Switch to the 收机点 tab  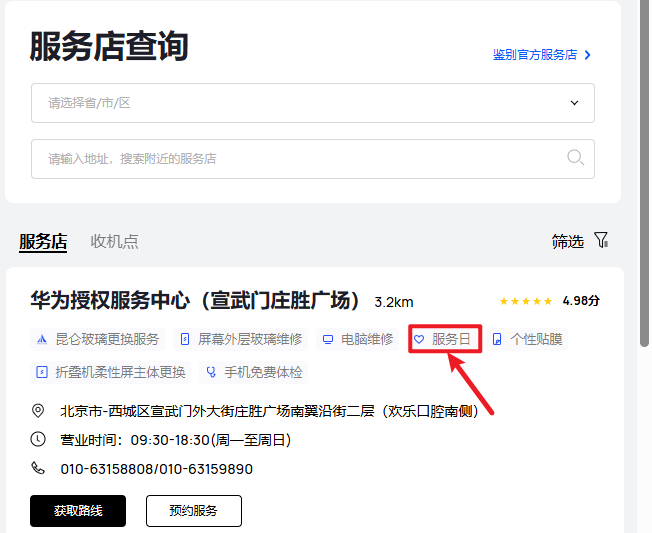point(114,242)
